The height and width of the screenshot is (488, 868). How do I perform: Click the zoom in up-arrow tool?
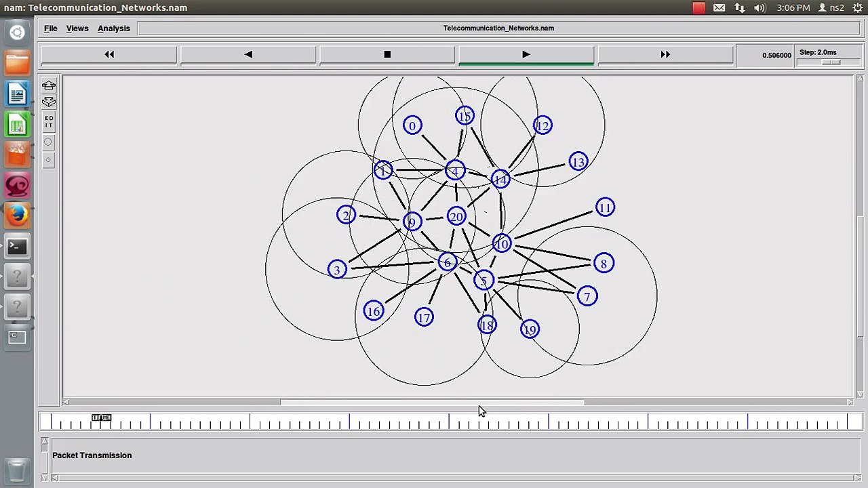click(x=49, y=85)
